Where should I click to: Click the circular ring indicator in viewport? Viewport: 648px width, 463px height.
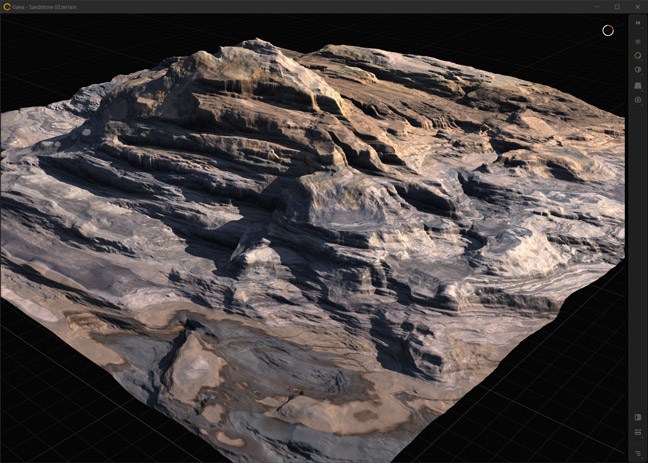coord(607,30)
